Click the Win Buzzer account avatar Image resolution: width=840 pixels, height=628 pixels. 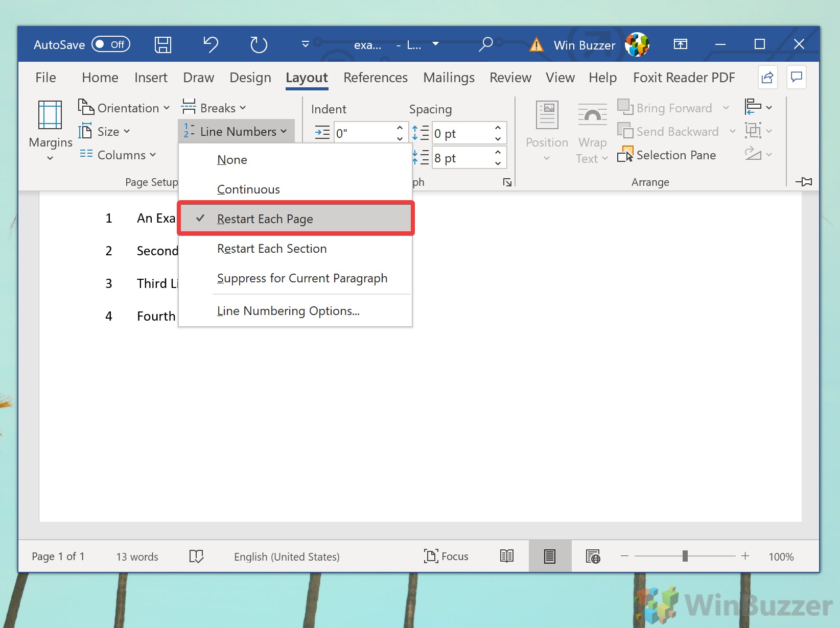(637, 45)
